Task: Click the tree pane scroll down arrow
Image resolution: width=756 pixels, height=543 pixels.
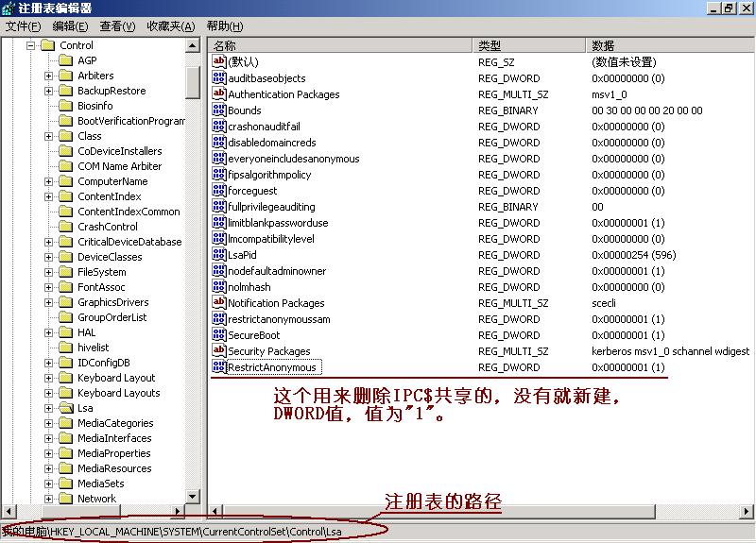Action: pos(193,497)
